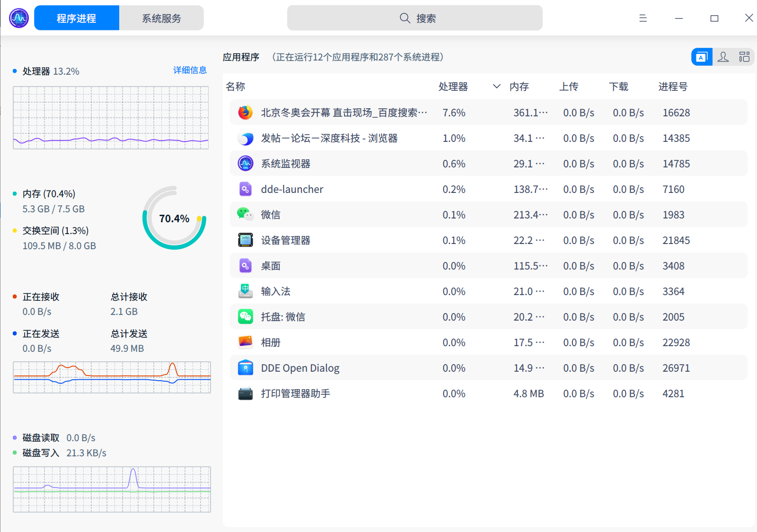Click the 70.4% memory usage ring
The width and height of the screenshot is (757, 532).
tap(174, 218)
